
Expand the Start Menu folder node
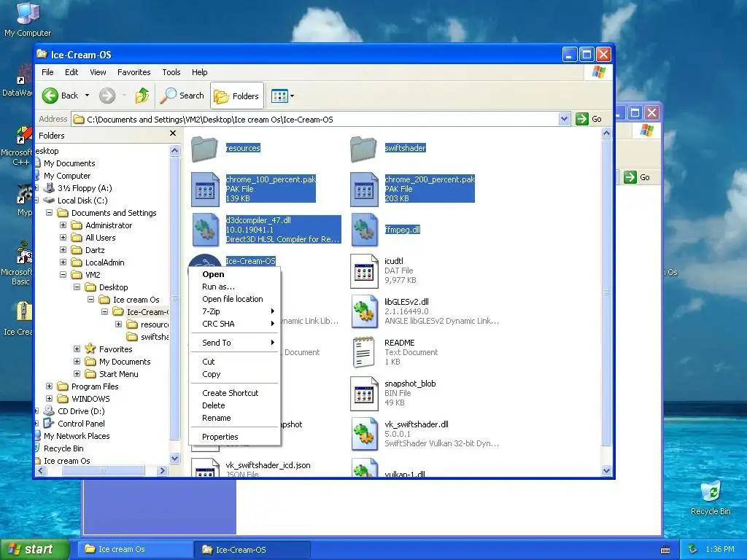pyautogui.click(x=77, y=374)
